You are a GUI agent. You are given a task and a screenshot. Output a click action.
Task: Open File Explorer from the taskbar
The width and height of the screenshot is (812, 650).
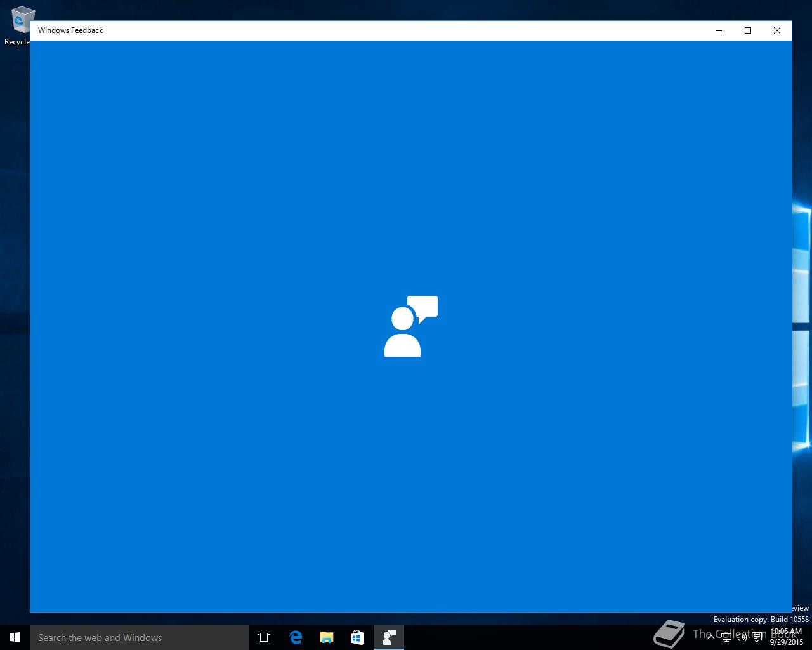tap(327, 637)
